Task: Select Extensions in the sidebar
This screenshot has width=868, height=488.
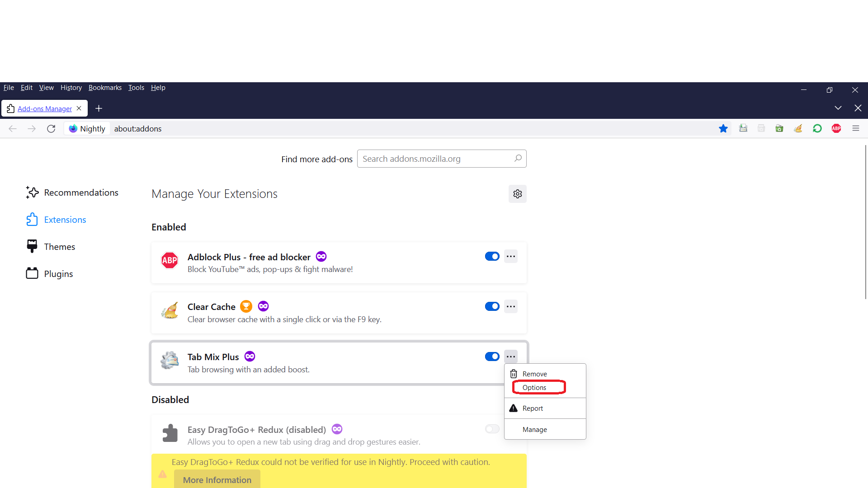Action: [56, 220]
